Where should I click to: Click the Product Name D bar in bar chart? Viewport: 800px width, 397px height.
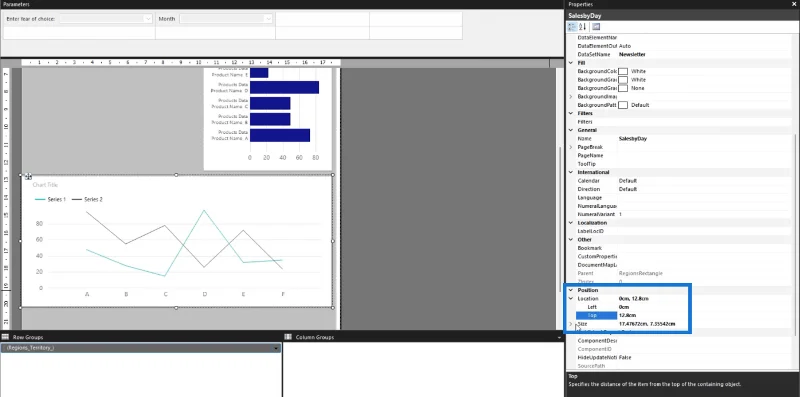click(284, 87)
